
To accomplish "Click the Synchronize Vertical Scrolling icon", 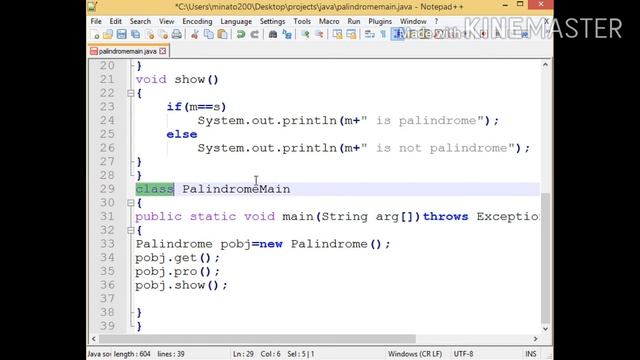I will point(337,35).
